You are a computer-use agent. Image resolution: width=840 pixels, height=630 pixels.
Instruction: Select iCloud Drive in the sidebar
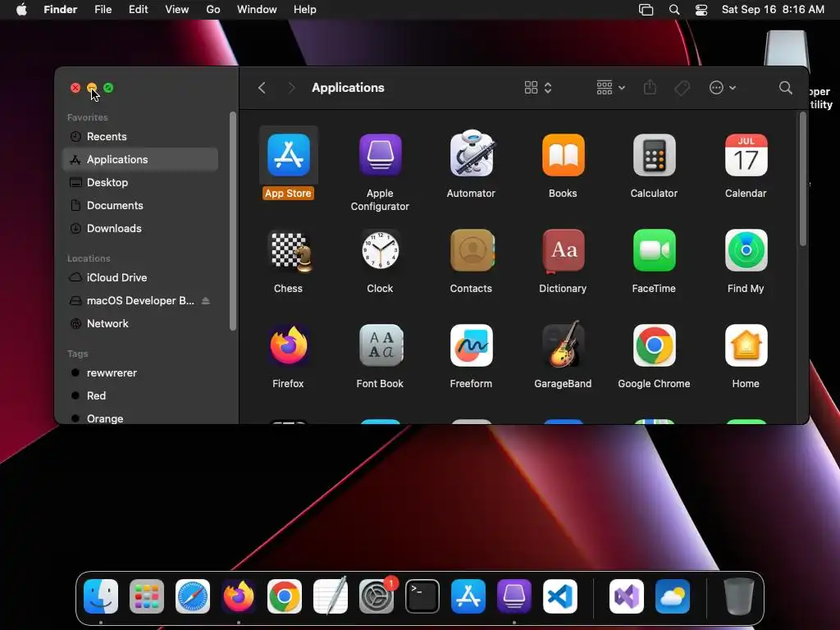[x=140, y=277]
